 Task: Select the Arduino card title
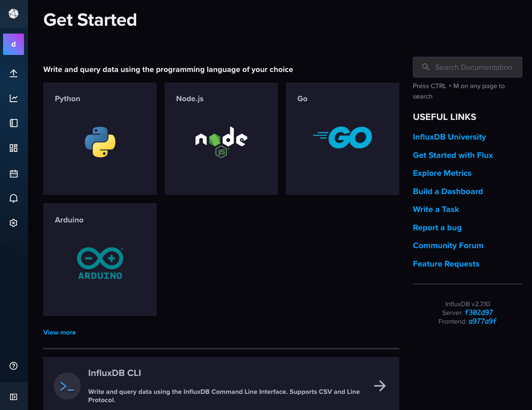pos(69,220)
